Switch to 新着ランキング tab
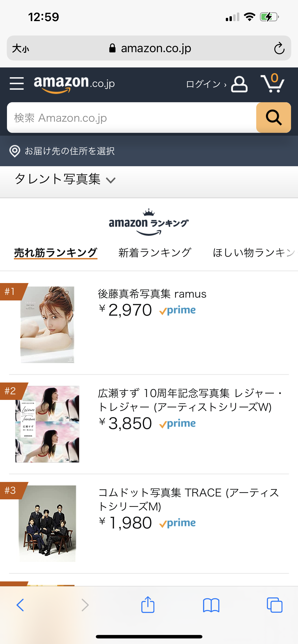 pos(155,252)
